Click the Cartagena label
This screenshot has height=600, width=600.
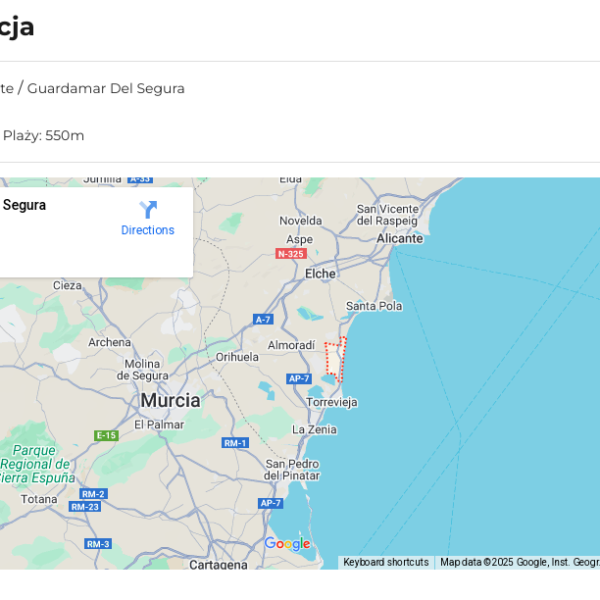point(218,564)
